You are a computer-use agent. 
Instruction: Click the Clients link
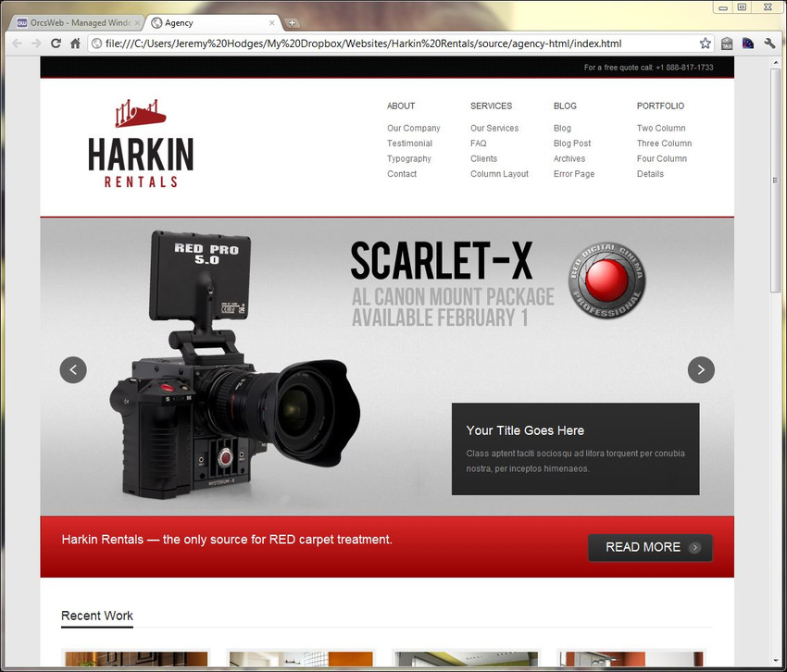point(484,158)
